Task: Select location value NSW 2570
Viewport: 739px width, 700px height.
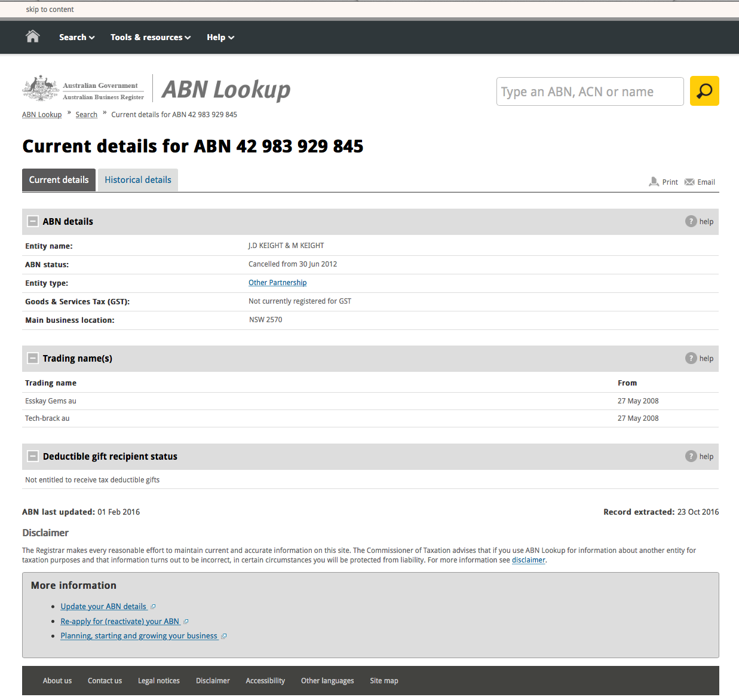Action: tap(266, 320)
